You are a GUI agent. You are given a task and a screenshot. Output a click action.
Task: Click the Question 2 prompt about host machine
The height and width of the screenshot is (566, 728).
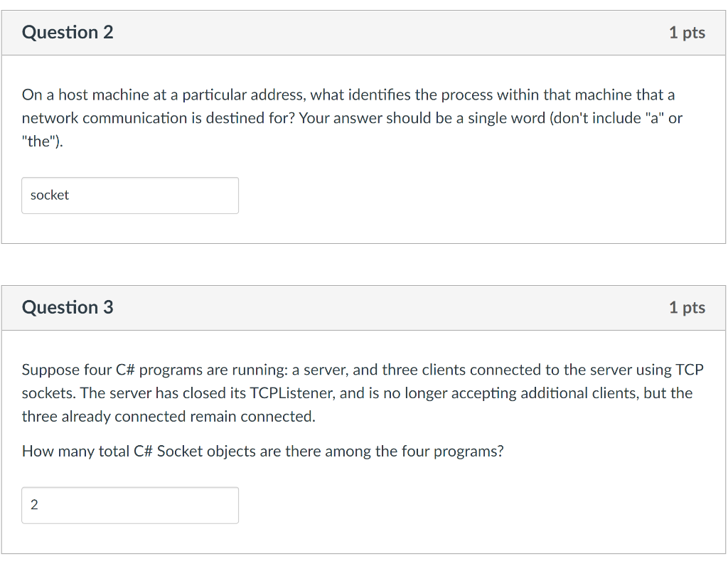pos(352,118)
